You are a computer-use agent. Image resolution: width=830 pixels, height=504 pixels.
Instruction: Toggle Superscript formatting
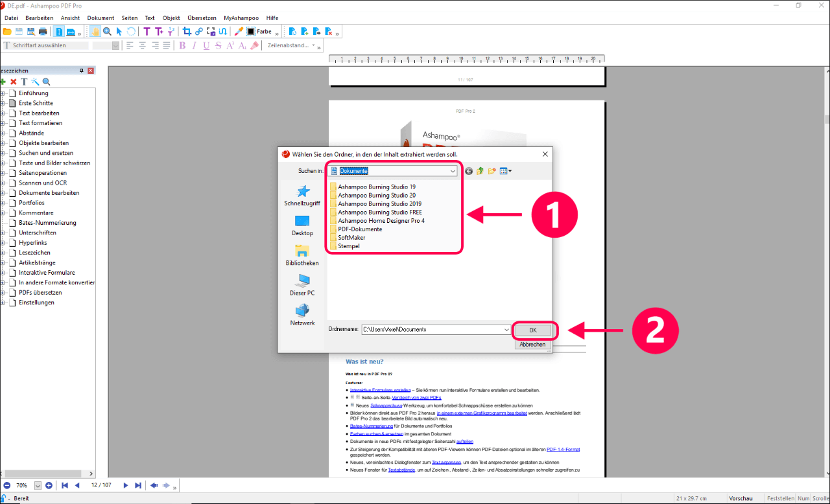[x=230, y=45]
